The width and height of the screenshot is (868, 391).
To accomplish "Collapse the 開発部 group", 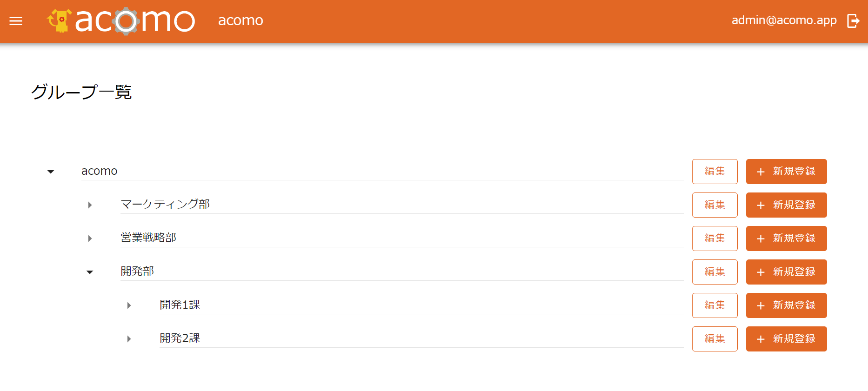I will [90, 272].
